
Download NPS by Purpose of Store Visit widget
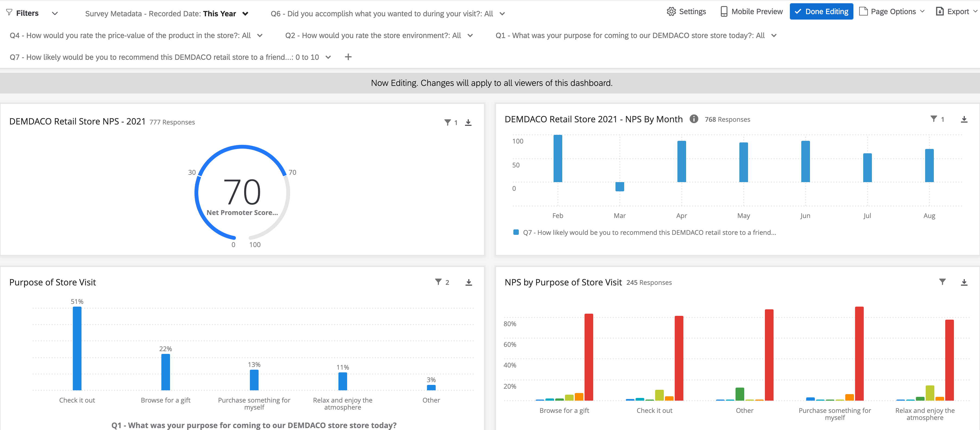[x=964, y=282]
